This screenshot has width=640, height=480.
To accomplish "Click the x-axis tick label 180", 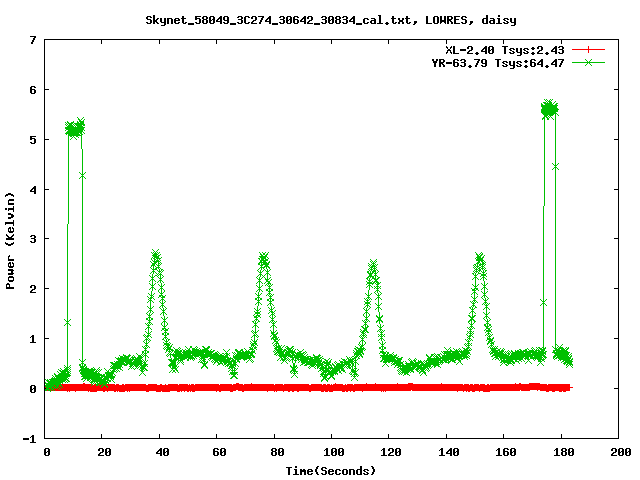I will 564,452.
